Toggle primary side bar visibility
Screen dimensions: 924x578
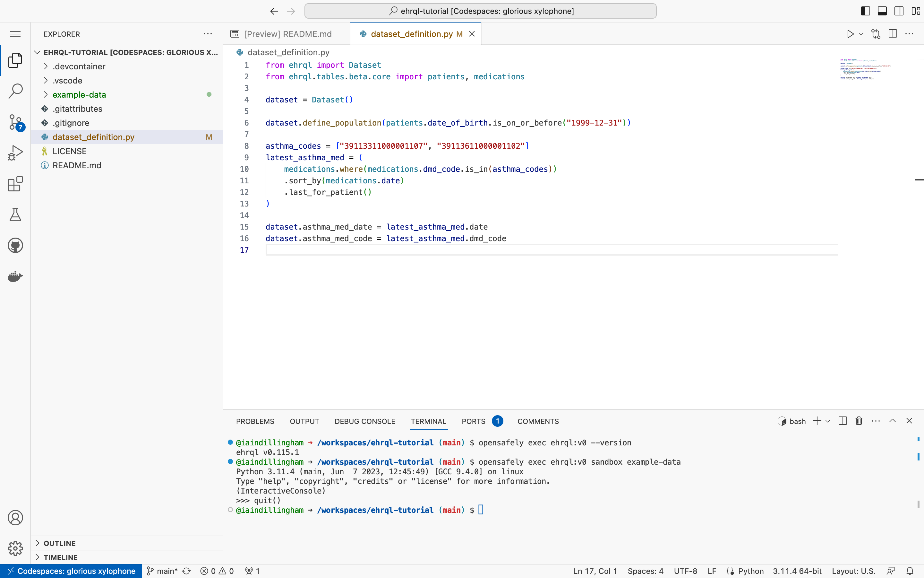[x=866, y=11]
